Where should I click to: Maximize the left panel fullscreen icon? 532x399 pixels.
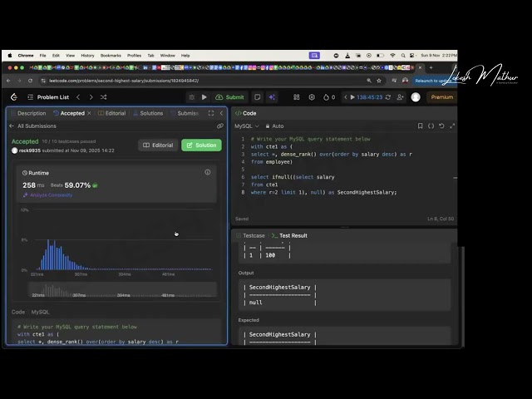tap(211, 113)
